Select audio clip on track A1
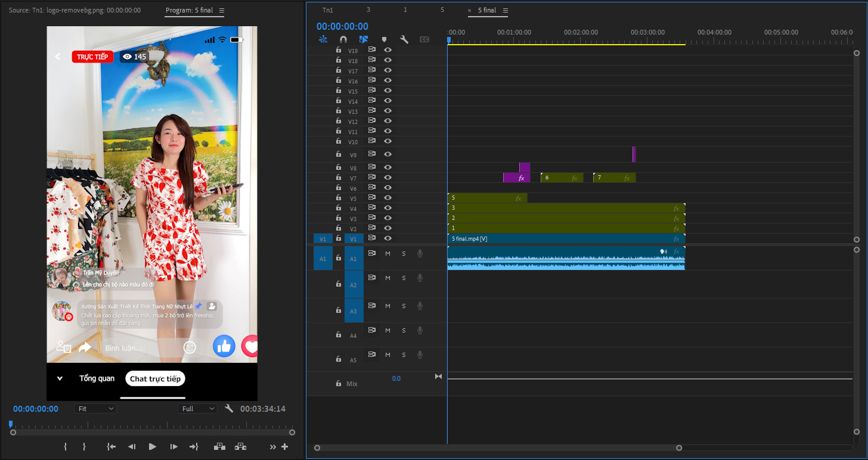The width and height of the screenshot is (868, 460). 566,258
